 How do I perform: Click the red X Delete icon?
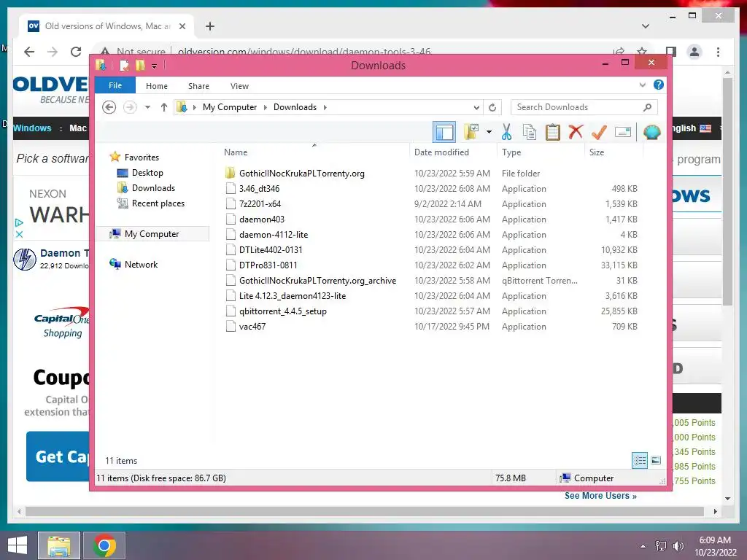pyautogui.click(x=576, y=131)
